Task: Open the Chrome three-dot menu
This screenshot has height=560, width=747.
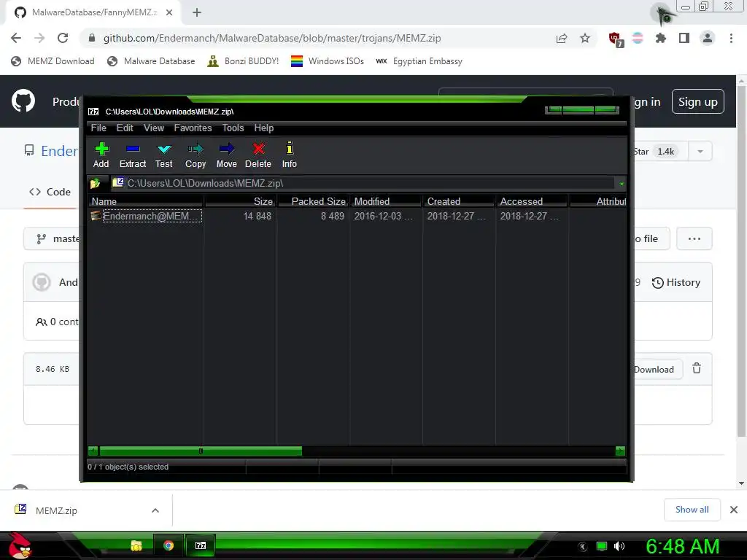Action: pos(731,38)
